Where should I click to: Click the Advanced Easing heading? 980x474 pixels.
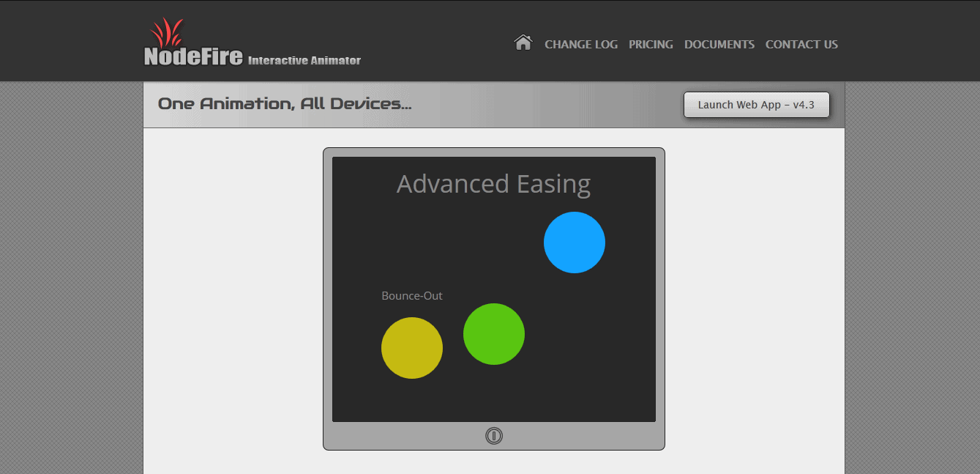[494, 185]
